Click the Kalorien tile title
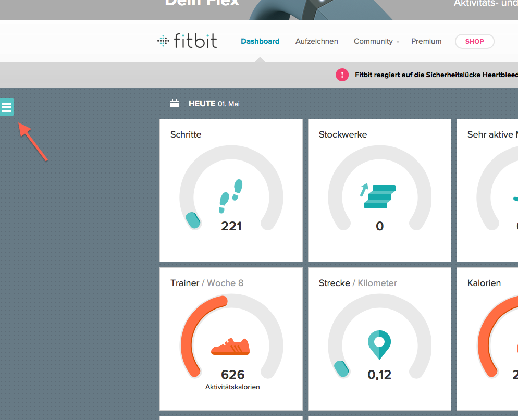 (484, 283)
